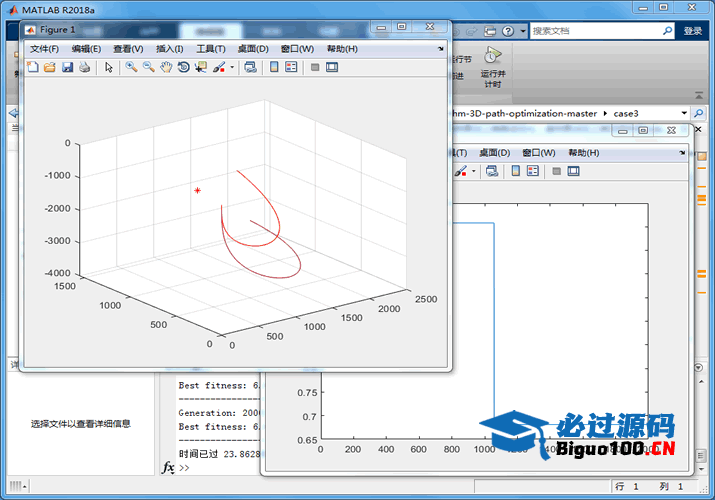
Task: Open the 文件(F) menu in Figure 1
Action: (x=44, y=48)
